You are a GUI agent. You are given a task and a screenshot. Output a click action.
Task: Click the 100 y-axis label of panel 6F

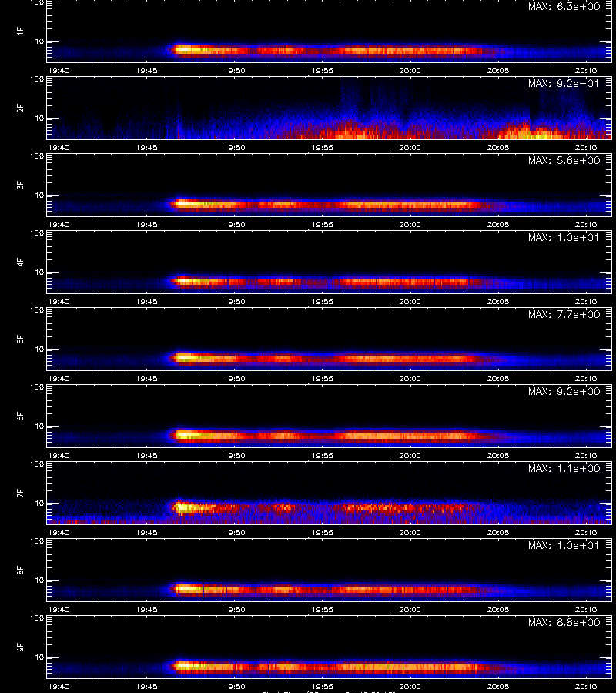(x=37, y=387)
